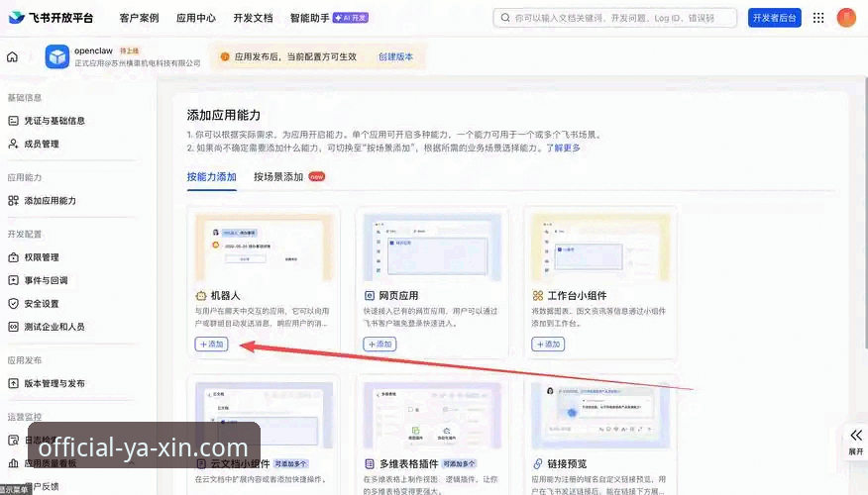Viewport: 868px width, 495px height.
Task: Click the 创建版本 link
Action: click(x=395, y=57)
